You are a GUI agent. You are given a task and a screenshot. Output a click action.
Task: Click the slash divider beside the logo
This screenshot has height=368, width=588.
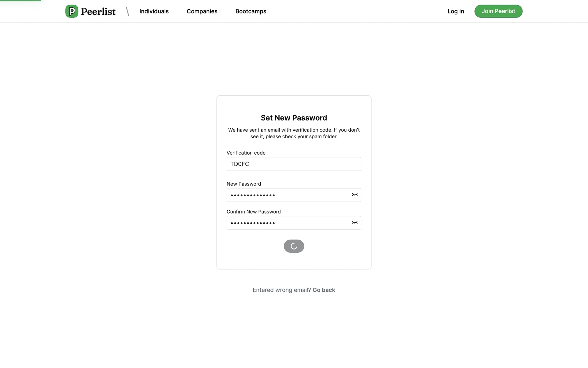click(x=127, y=12)
